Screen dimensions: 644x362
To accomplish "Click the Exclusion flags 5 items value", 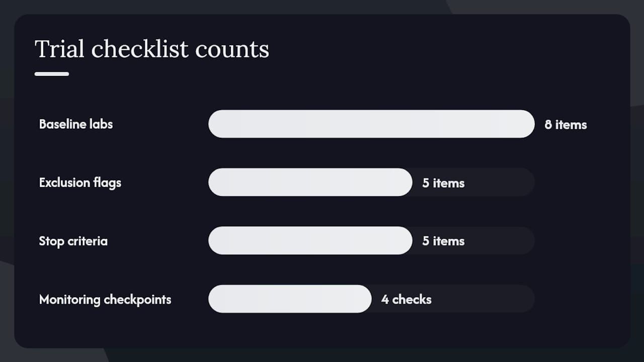I will (443, 183).
